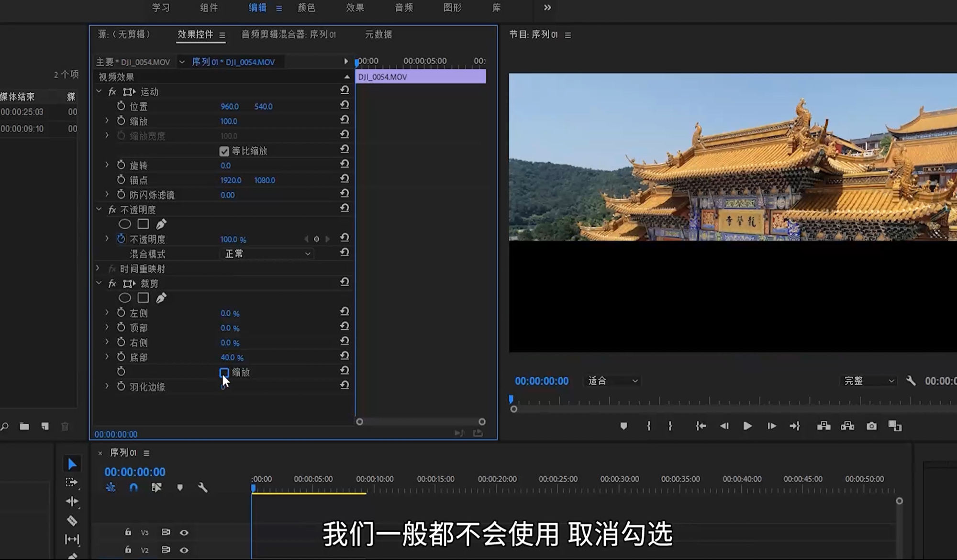Open the 源 (无剪辑) tab
Image resolution: width=957 pixels, height=560 pixels.
click(124, 34)
